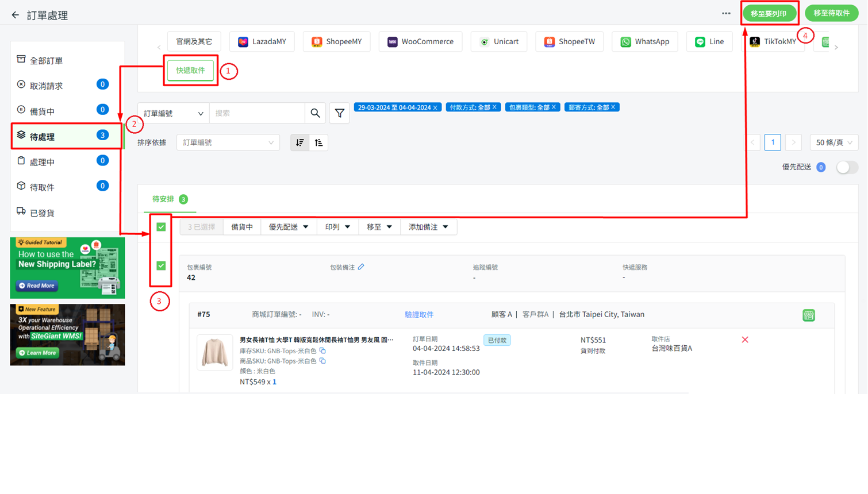
Task: Open the three-dot more options menu
Action: coord(726,13)
